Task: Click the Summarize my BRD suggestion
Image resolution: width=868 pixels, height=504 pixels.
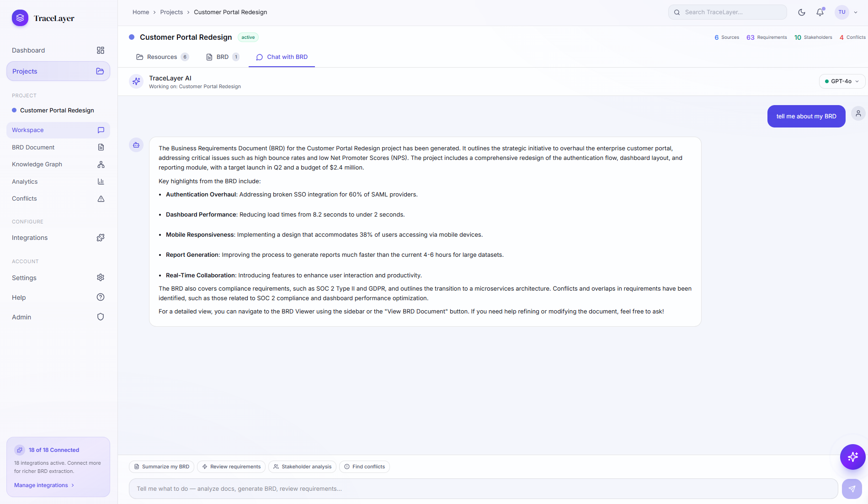Action: coord(161,467)
